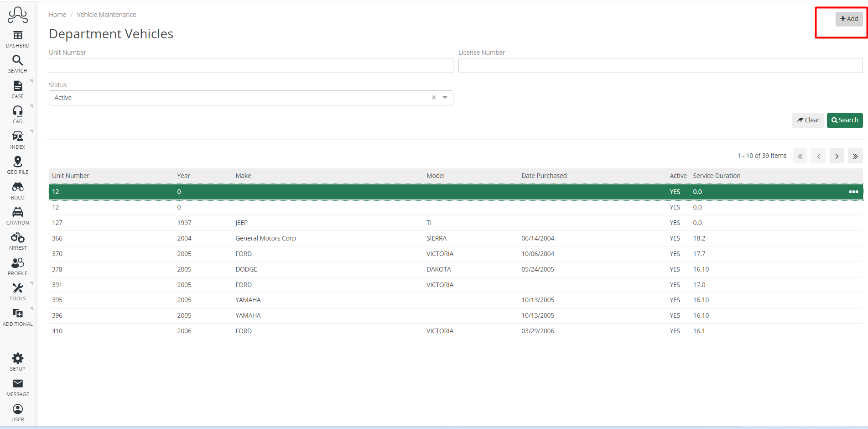Follow the Vehicle Maintenance breadcrumb link
The width and height of the screenshot is (868, 429).
[x=106, y=15]
